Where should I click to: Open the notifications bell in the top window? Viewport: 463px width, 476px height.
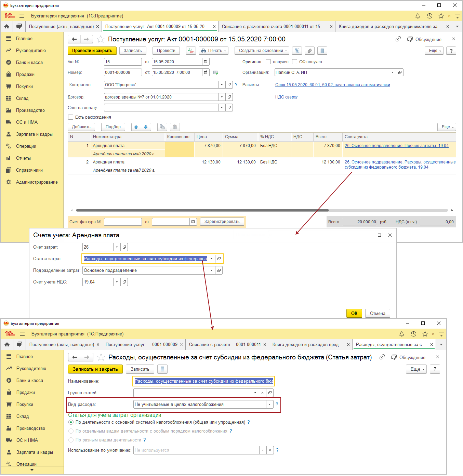[x=418, y=16]
